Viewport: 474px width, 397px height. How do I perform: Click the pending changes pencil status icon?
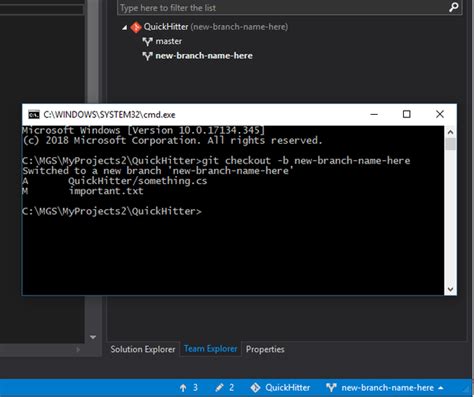[x=219, y=388]
